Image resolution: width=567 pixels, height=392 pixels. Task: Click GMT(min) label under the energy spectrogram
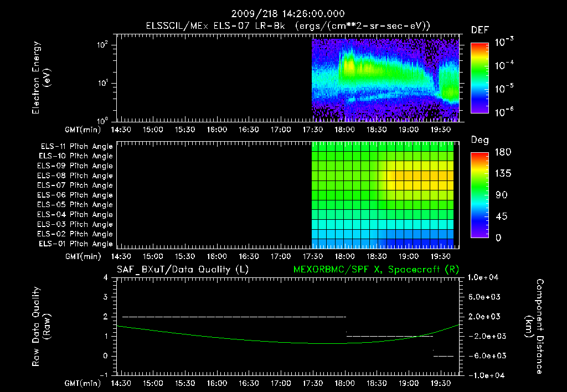[x=83, y=130]
